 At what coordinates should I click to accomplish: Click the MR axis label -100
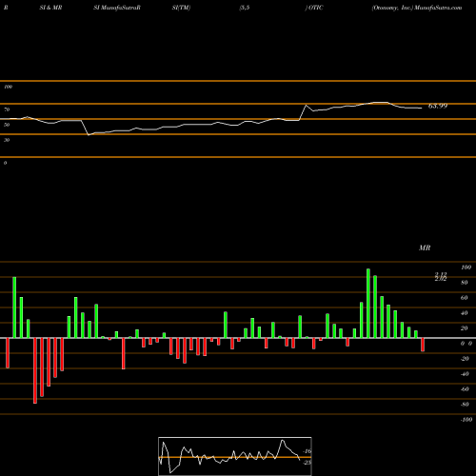(466, 420)
